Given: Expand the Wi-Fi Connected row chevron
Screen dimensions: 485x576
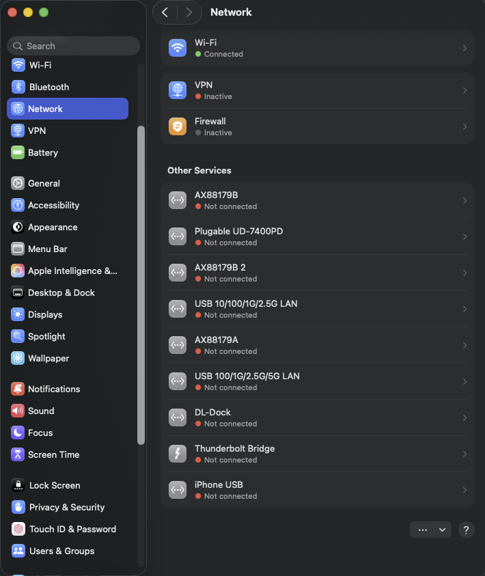Looking at the screenshot, I should (x=465, y=48).
